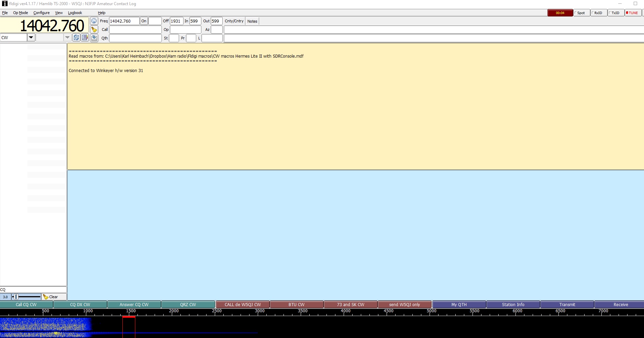Click the refresh rig mode icon
The image size is (644, 338).
[x=76, y=37]
